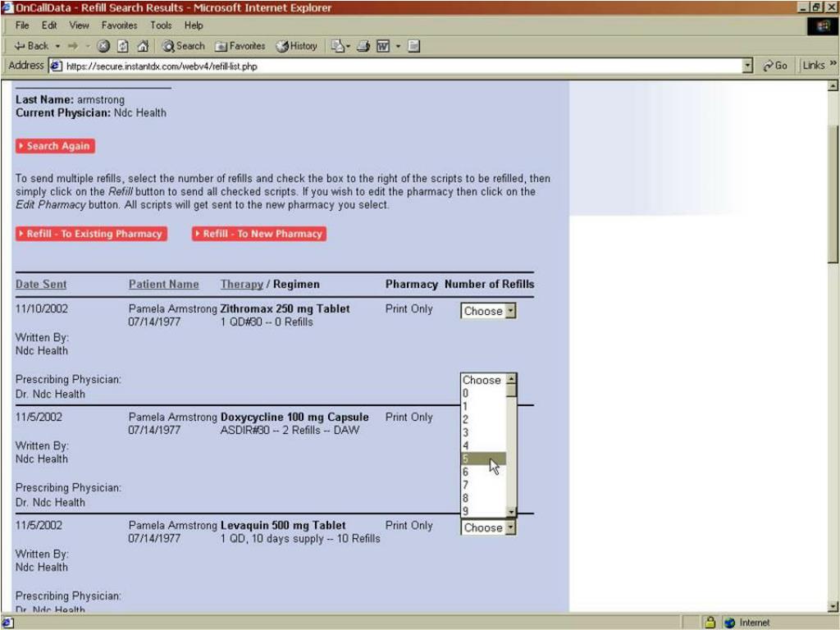Click page vertical scrollbar up arrow
Viewport: 840px width, 630px height.
tap(833, 86)
